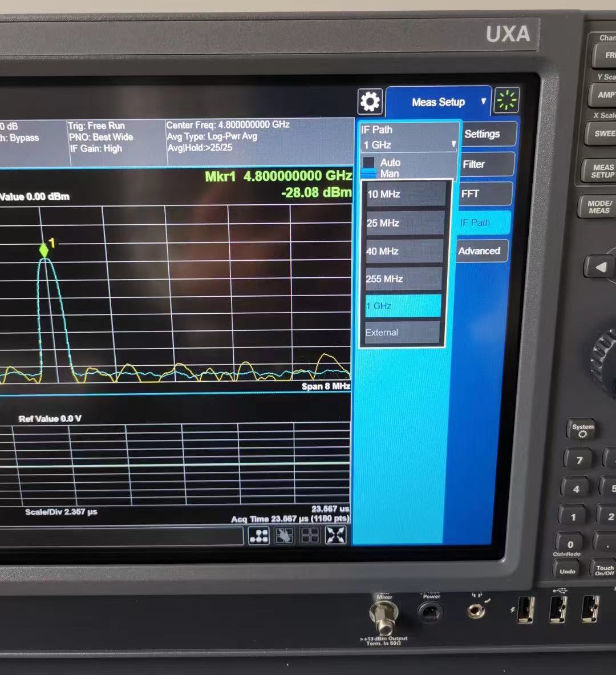The height and width of the screenshot is (675, 616).
Task: Expand the Meas Setup menu dropdown
Action: pos(438,102)
